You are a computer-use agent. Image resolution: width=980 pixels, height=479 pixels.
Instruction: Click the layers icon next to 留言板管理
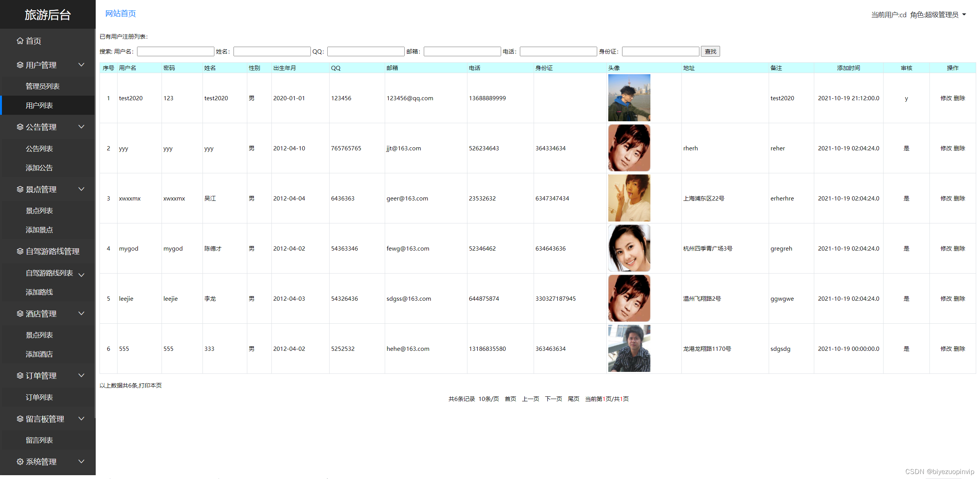pyautogui.click(x=20, y=419)
